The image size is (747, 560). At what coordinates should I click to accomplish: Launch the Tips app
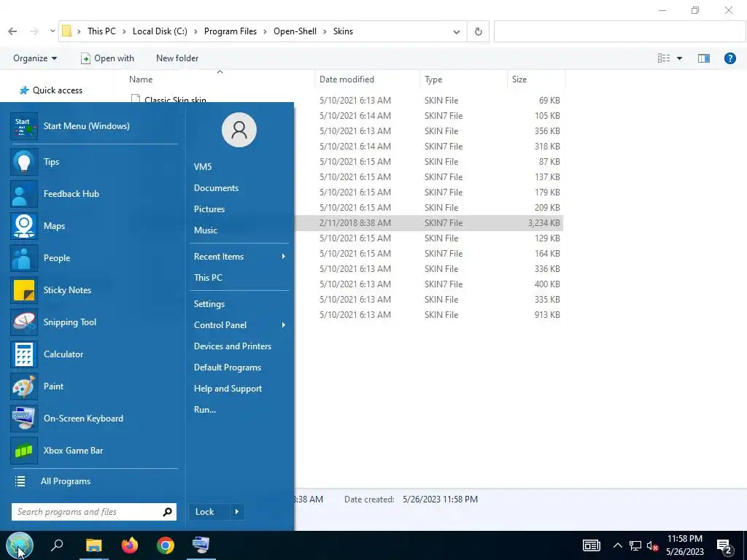point(94,162)
